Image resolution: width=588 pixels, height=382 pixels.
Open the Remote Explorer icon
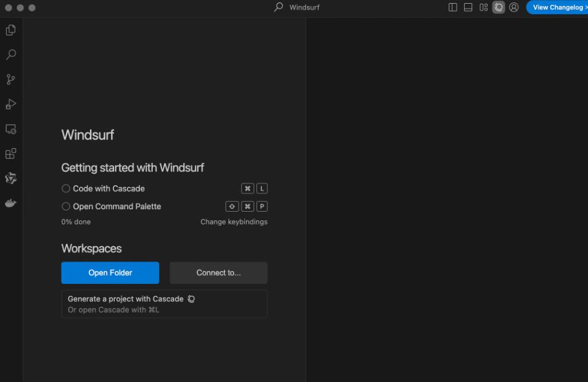pyautogui.click(x=10, y=128)
